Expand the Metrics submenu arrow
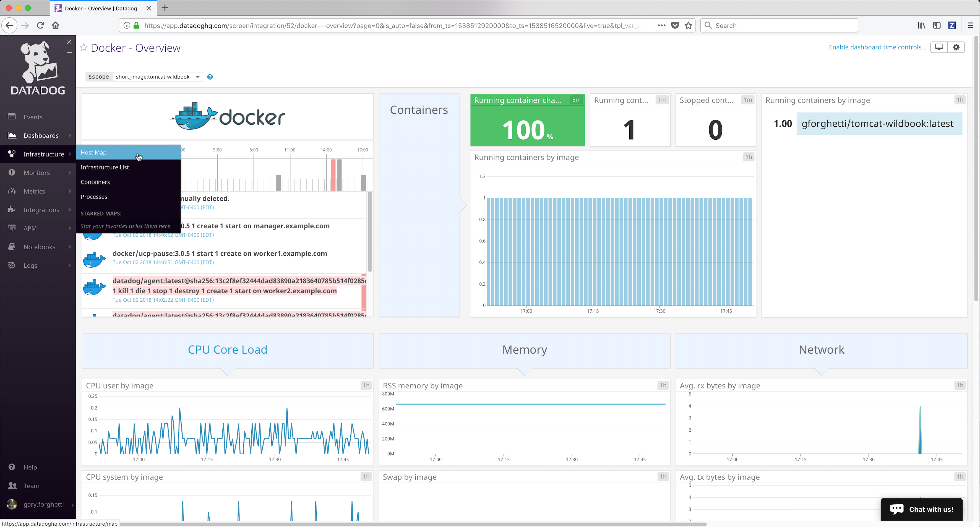980x527 pixels. pos(71,191)
